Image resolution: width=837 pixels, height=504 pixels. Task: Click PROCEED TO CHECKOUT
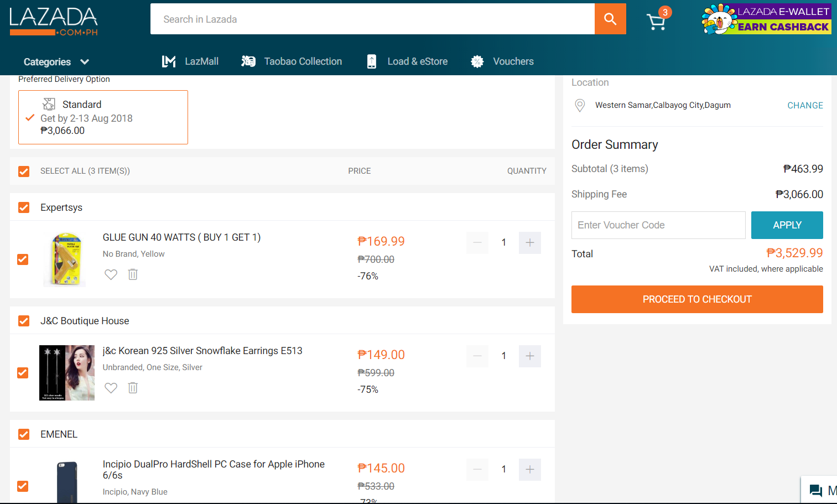point(696,299)
